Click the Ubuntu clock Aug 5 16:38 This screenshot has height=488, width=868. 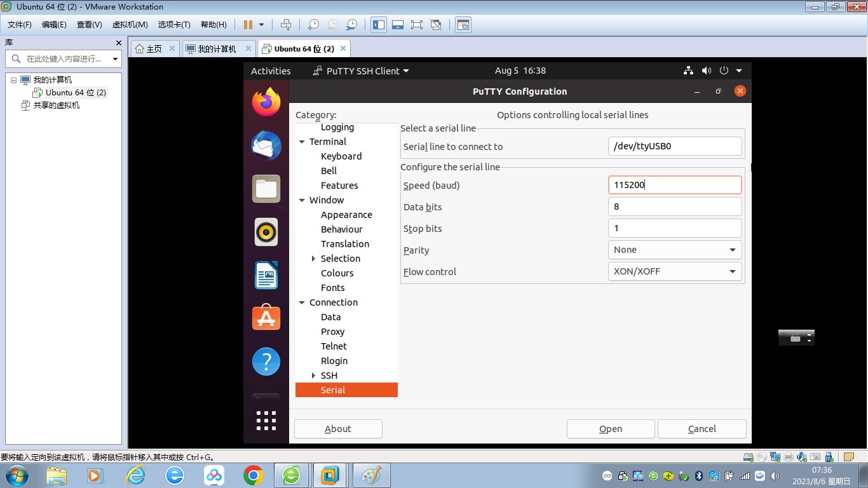pyautogui.click(x=520, y=71)
